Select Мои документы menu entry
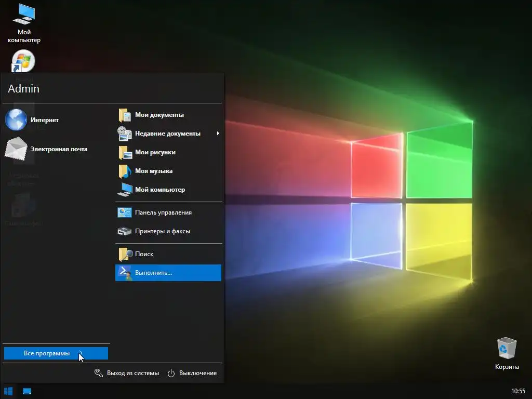Viewport: 532px width, 399px height. pos(168,115)
